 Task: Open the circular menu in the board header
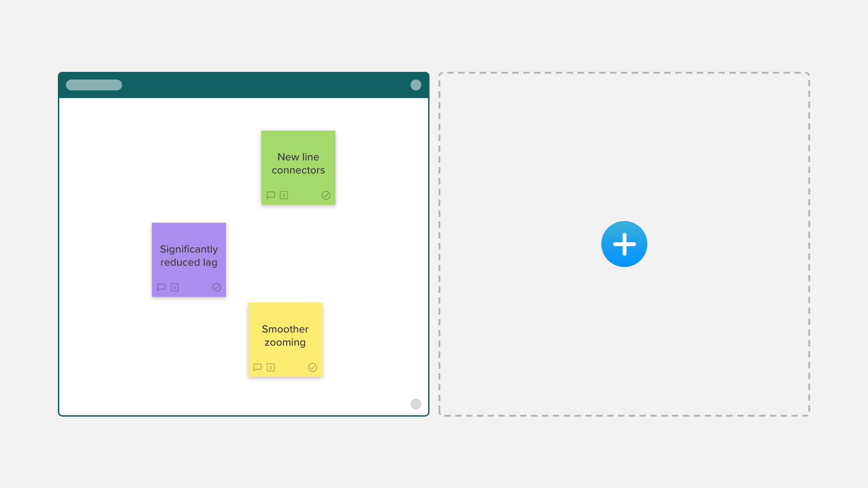click(x=416, y=85)
